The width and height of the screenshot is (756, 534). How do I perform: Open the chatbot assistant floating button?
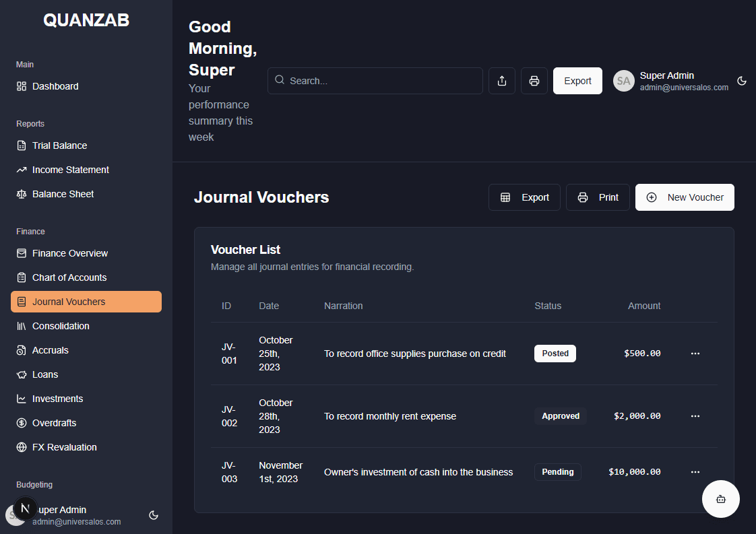tap(721, 499)
